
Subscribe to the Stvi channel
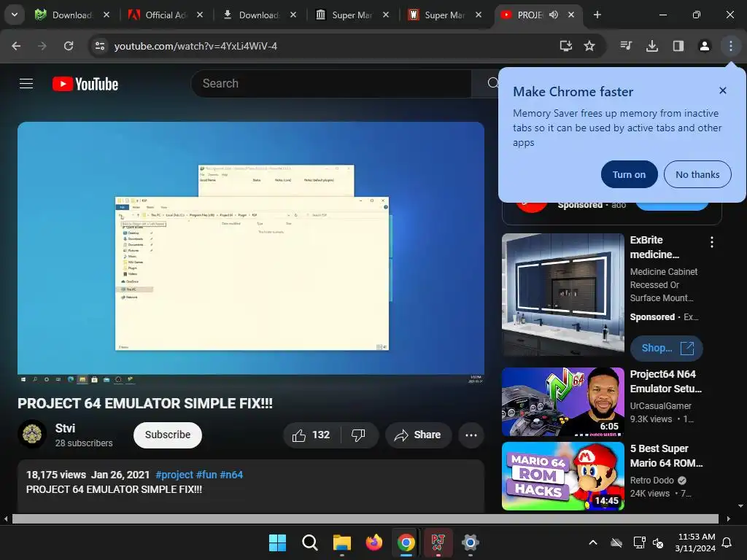(168, 435)
